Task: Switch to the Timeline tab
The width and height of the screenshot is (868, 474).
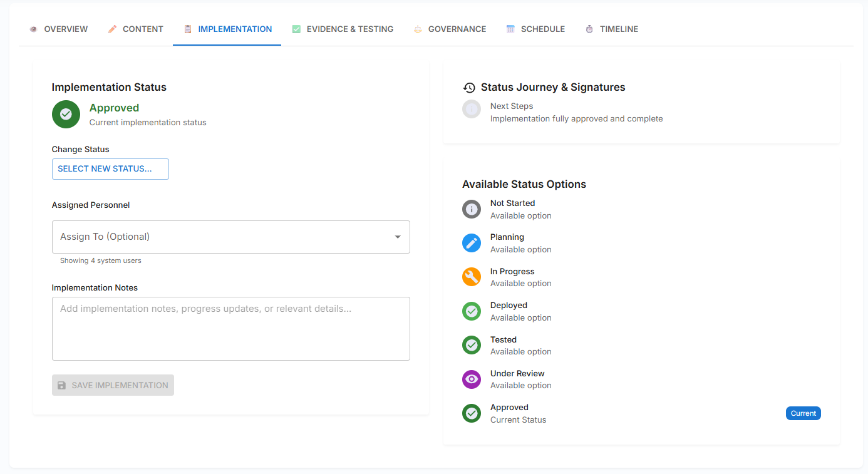Action: (x=611, y=29)
